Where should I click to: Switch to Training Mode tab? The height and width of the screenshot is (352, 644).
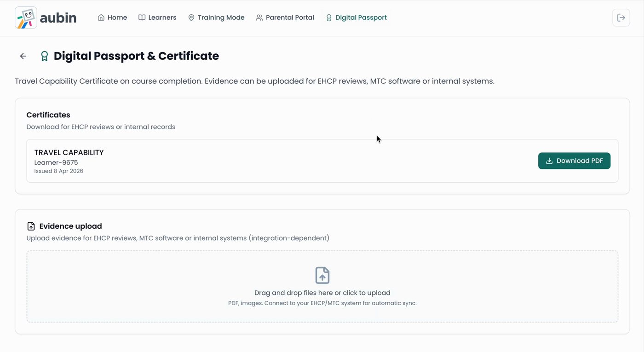[216, 17]
